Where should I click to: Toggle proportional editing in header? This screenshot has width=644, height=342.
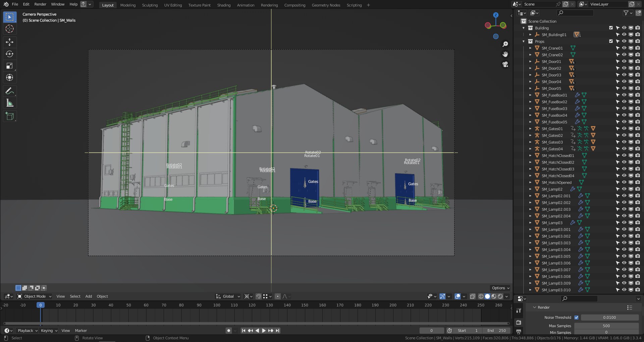(278, 296)
